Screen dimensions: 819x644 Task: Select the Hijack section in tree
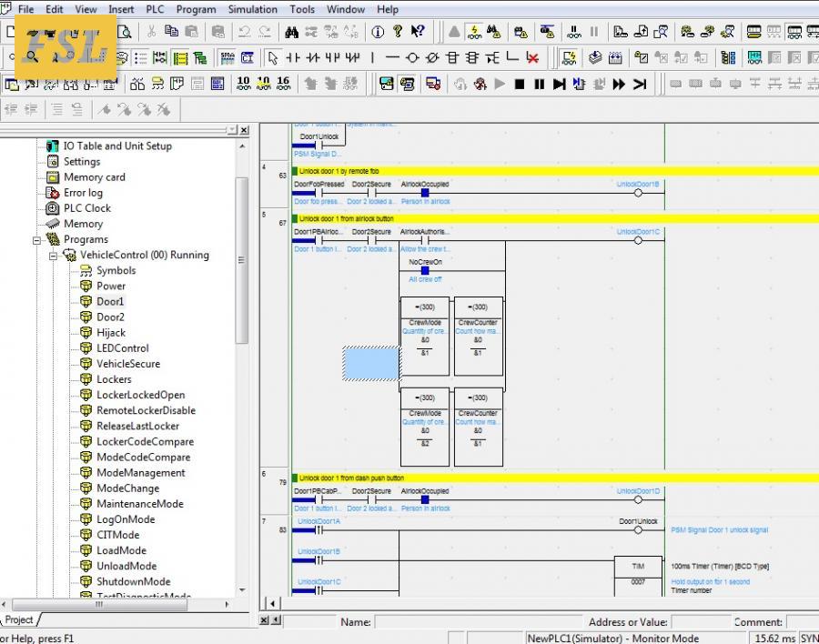click(x=111, y=333)
